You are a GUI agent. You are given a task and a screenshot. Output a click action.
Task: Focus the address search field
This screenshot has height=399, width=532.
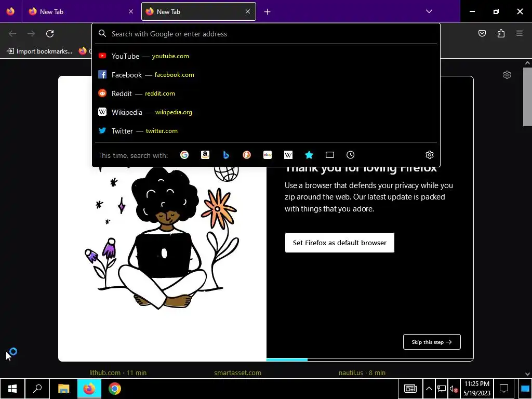click(x=266, y=34)
